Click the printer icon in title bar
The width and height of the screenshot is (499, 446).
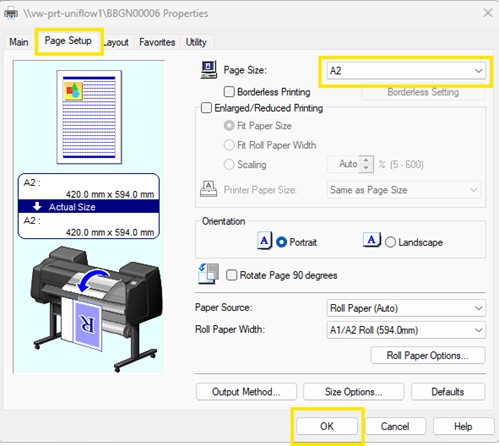pyautogui.click(x=11, y=14)
